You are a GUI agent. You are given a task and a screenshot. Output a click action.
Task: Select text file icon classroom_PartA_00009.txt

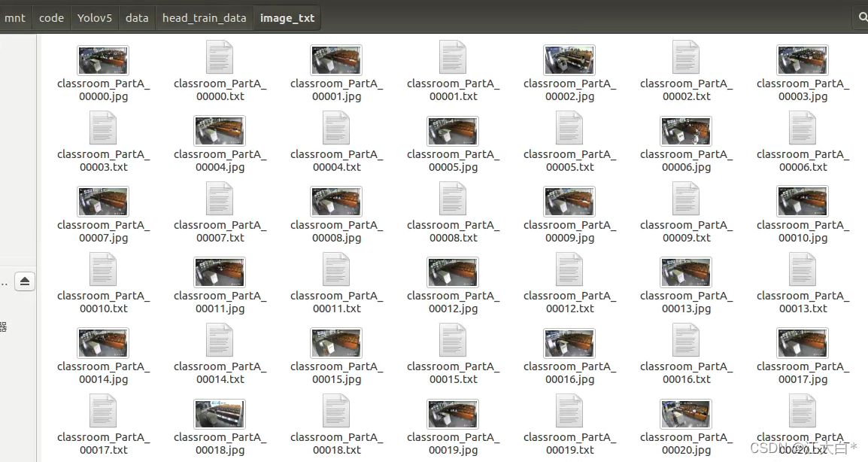pyautogui.click(x=686, y=199)
